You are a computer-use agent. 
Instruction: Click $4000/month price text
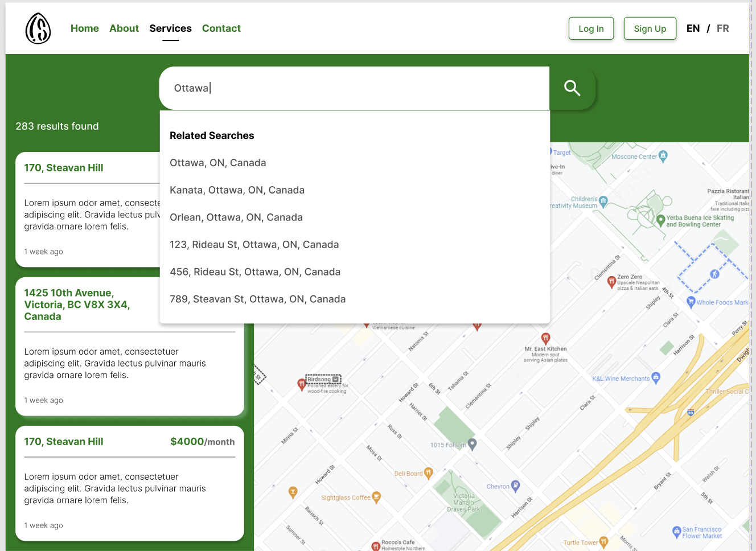coord(203,442)
